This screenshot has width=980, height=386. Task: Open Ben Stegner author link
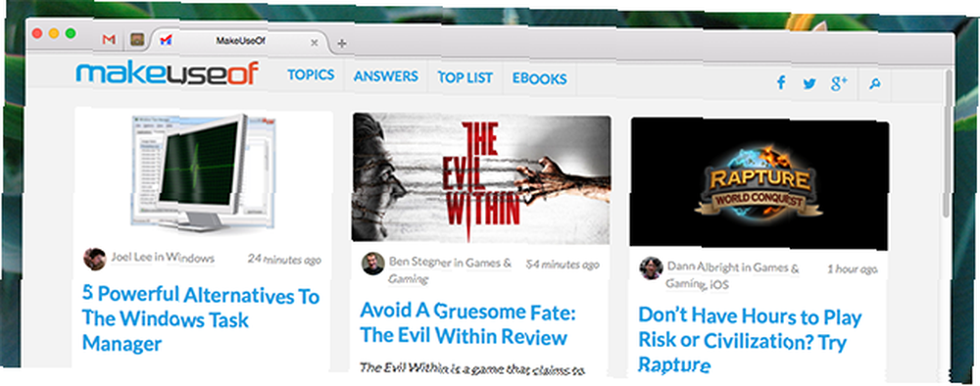[x=420, y=262]
